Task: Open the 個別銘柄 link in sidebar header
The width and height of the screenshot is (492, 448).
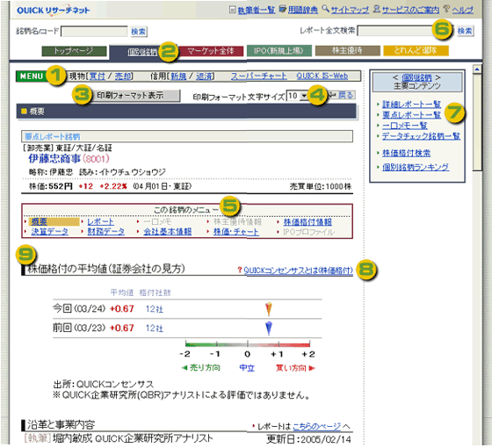Action: pyautogui.click(x=416, y=77)
